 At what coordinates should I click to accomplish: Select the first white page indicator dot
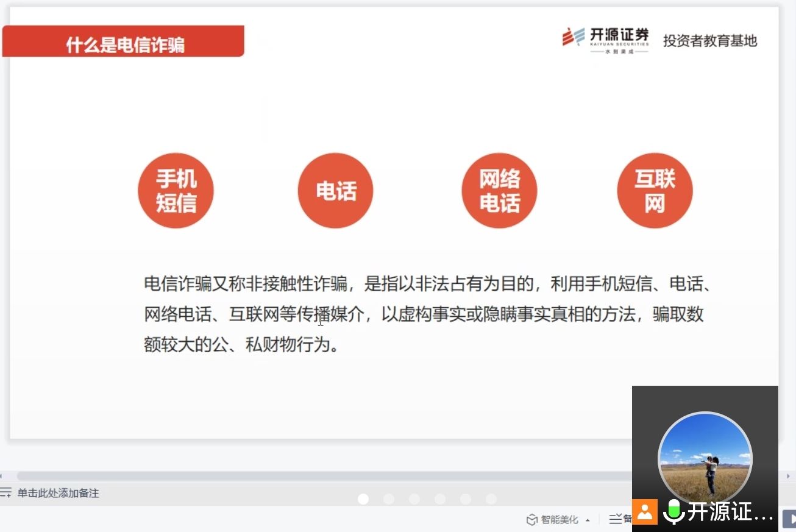pyautogui.click(x=363, y=499)
